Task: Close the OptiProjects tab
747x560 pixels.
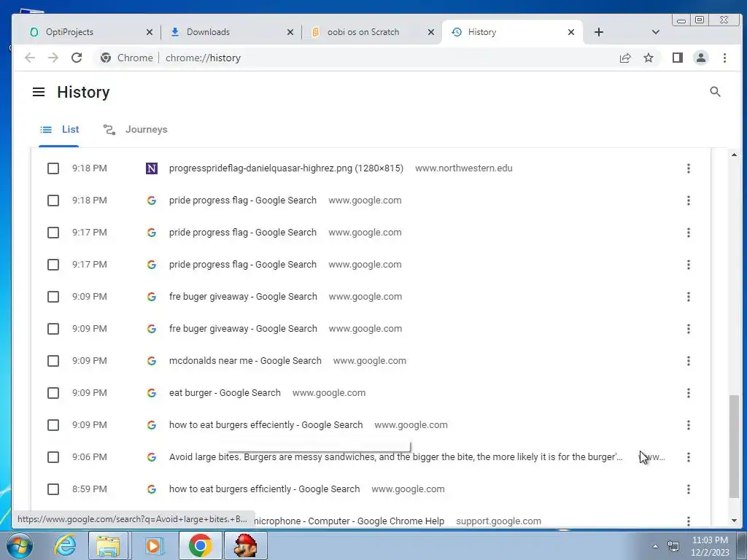Action: tap(149, 32)
